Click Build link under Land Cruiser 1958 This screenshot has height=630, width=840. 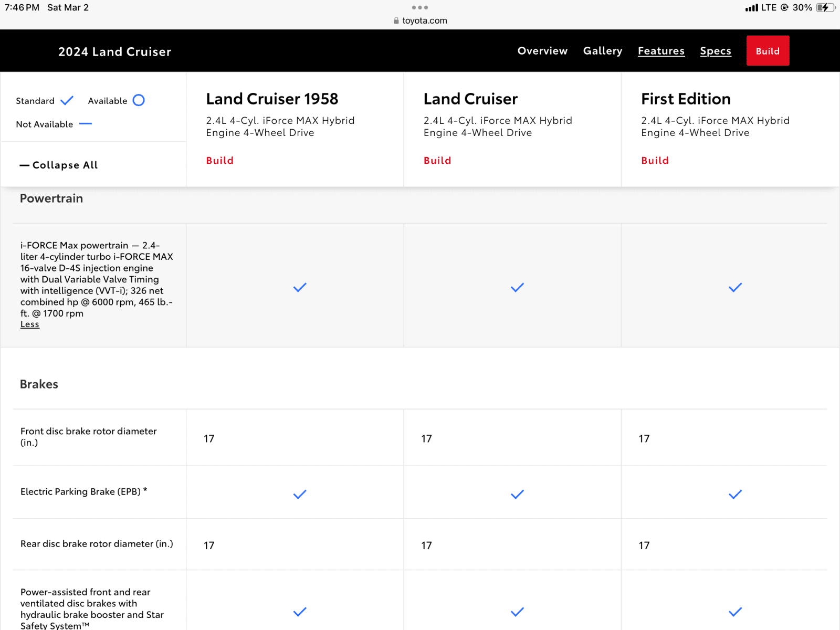click(x=219, y=161)
